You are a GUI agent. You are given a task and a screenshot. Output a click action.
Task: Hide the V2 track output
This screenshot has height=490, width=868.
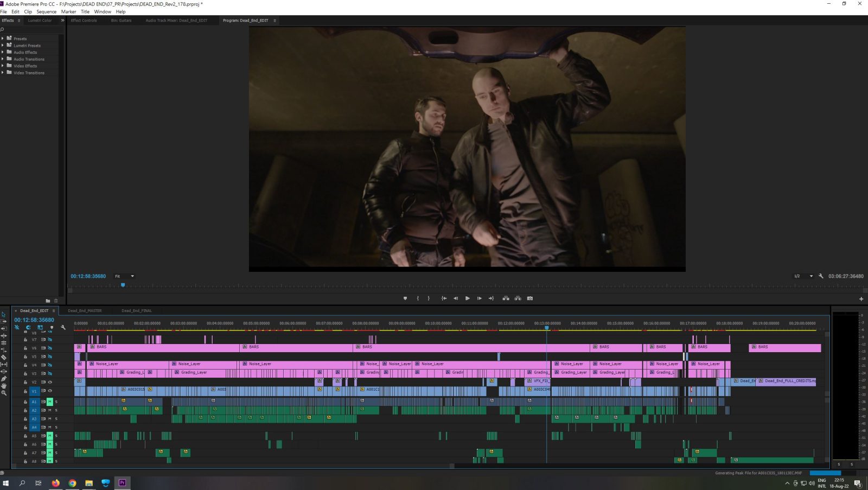[x=50, y=382]
